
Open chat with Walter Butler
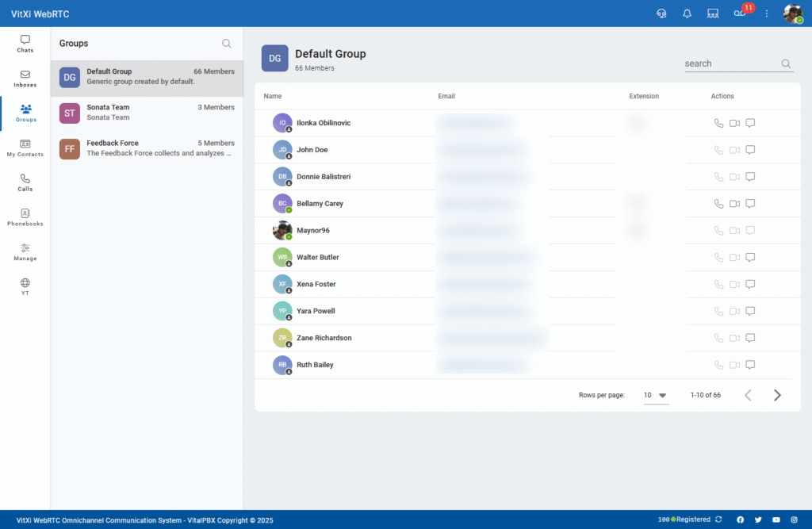coord(750,257)
